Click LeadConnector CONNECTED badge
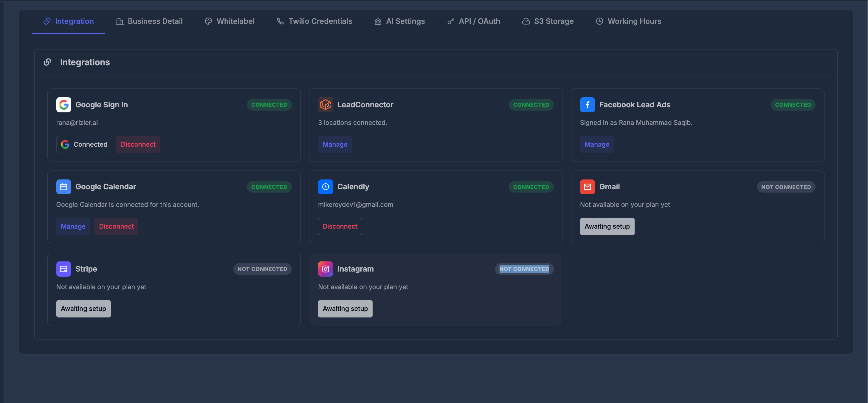The image size is (868, 403). click(531, 105)
